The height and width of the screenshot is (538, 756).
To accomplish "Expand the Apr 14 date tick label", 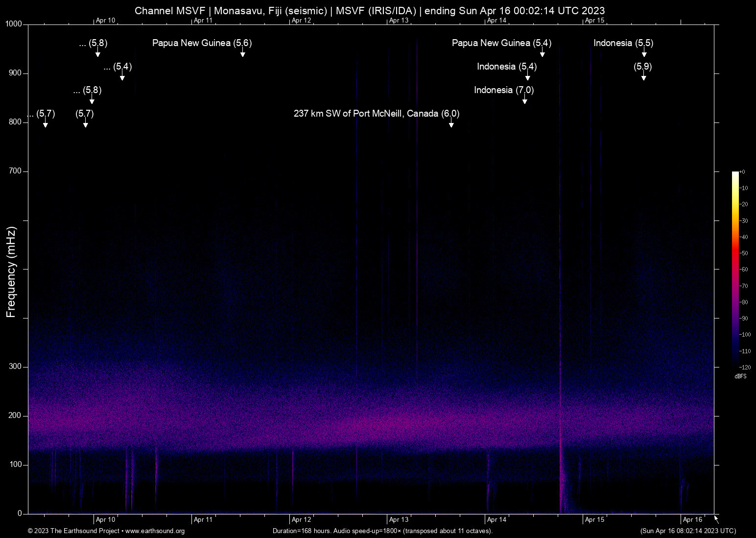I will [x=496, y=519].
